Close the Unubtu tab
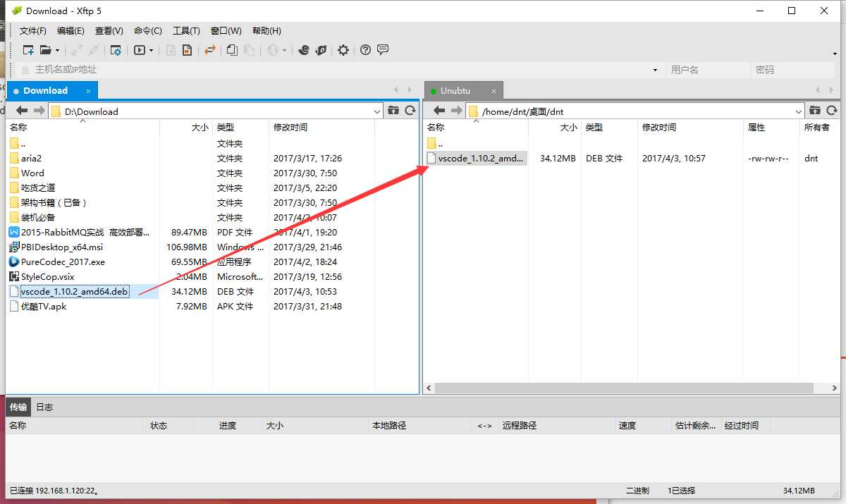This screenshot has width=846, height=504. (494, 91)
